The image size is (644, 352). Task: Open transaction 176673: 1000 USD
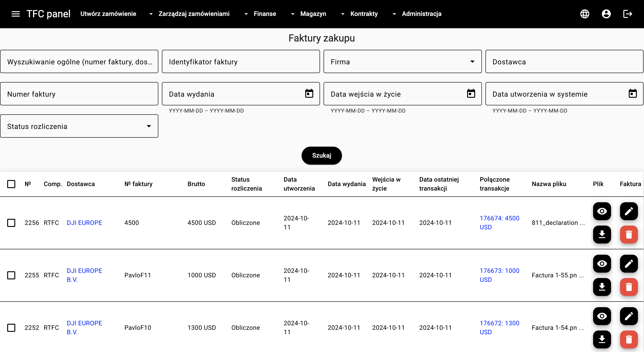(499, 275)
